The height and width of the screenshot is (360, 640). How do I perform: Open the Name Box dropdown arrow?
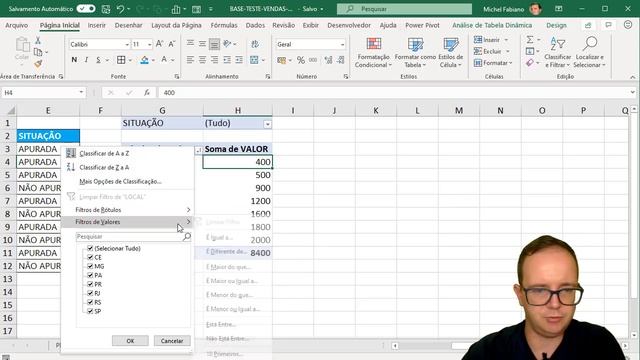tap(81, 93)
